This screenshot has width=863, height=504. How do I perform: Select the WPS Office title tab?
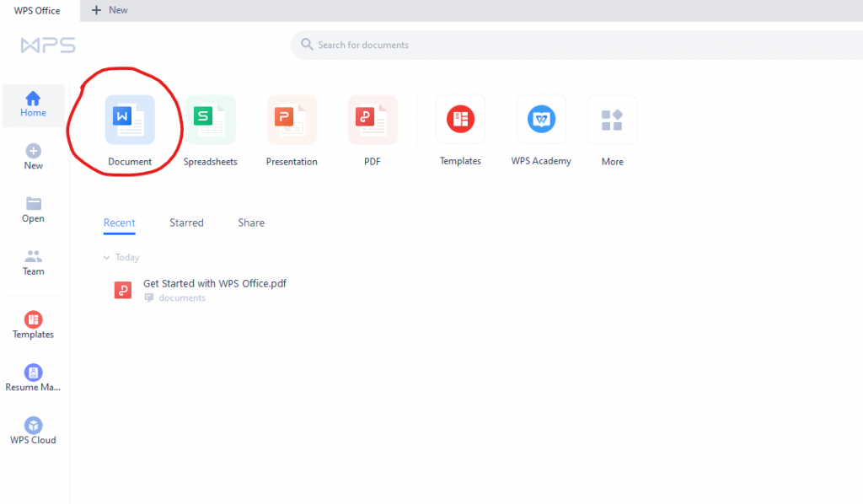coord(37,10)
